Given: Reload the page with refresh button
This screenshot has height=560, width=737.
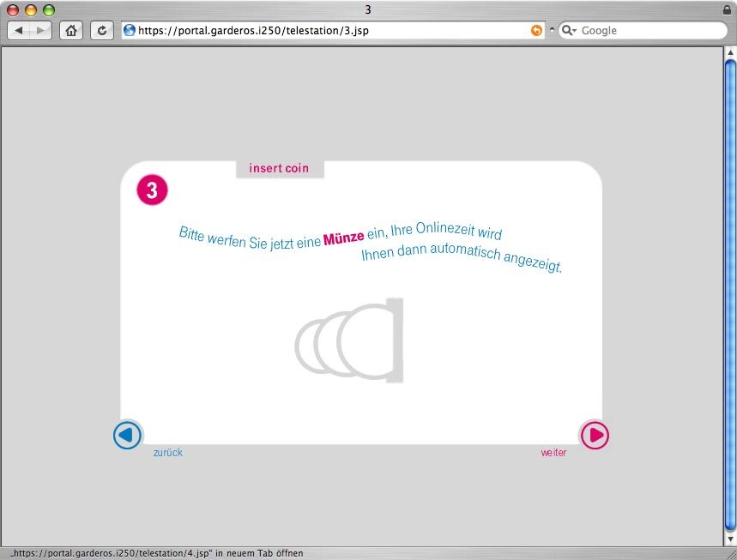Looking at the screenshot, I should coord(101,31).
